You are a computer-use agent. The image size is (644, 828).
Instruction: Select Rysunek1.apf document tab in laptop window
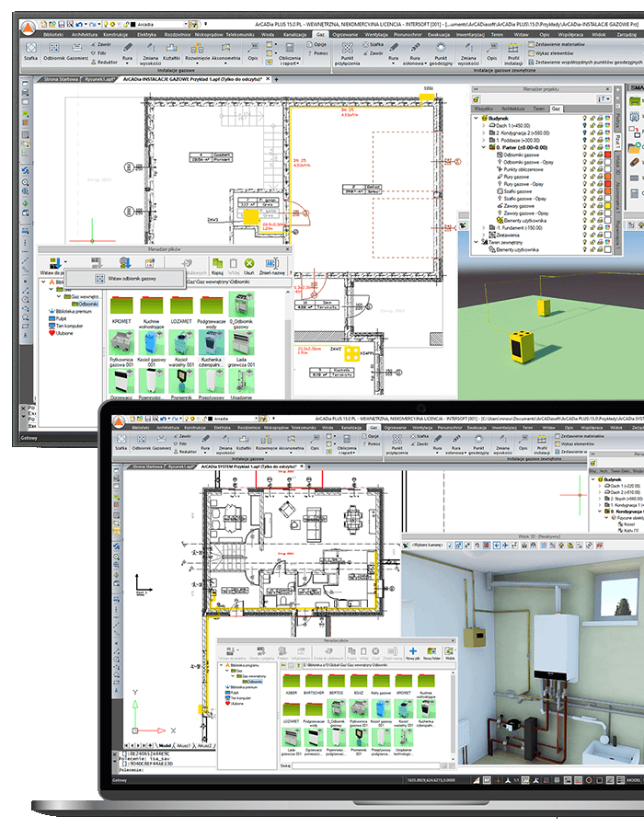[x=181, y=466]
